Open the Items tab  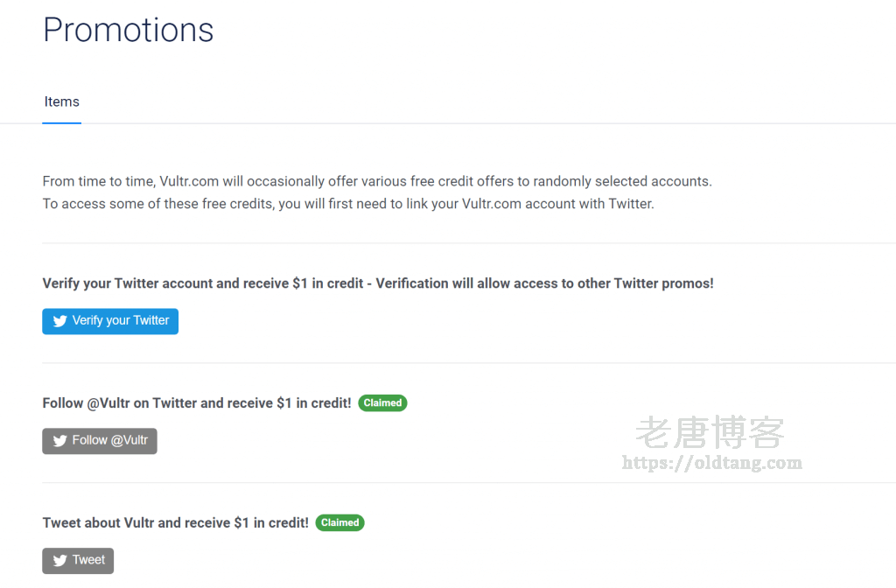tap(62, 101)
